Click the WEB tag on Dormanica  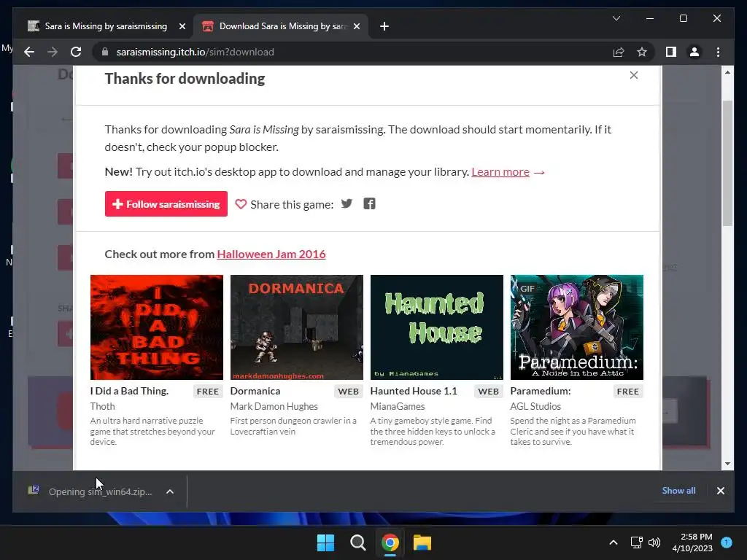348,392
